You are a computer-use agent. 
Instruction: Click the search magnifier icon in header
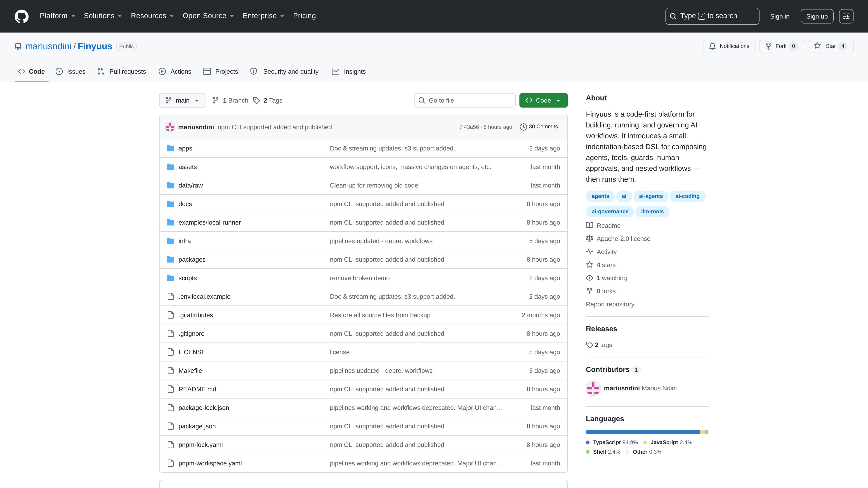(x=673, y=16)
